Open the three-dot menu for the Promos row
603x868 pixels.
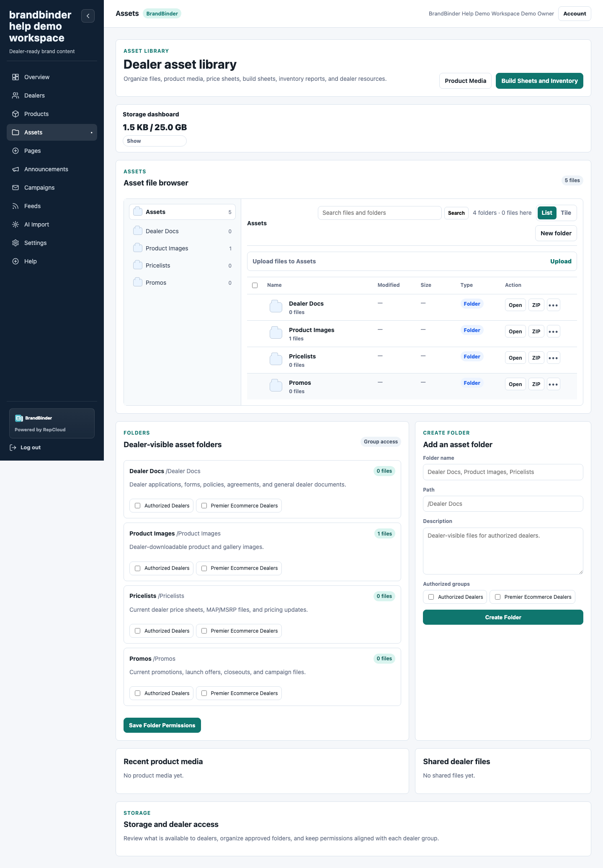(x=554, y=384)
